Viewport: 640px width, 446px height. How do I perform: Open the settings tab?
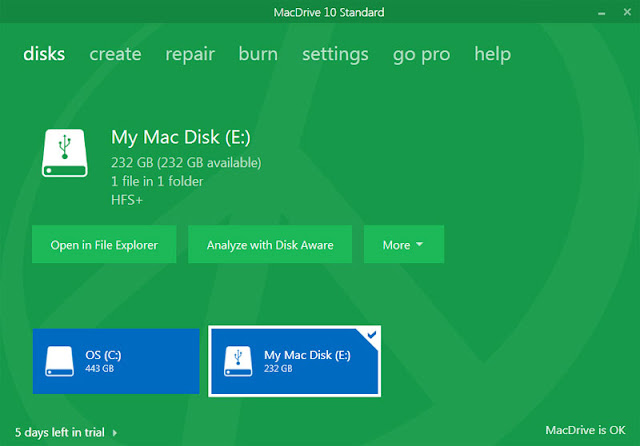pos(335,55)
